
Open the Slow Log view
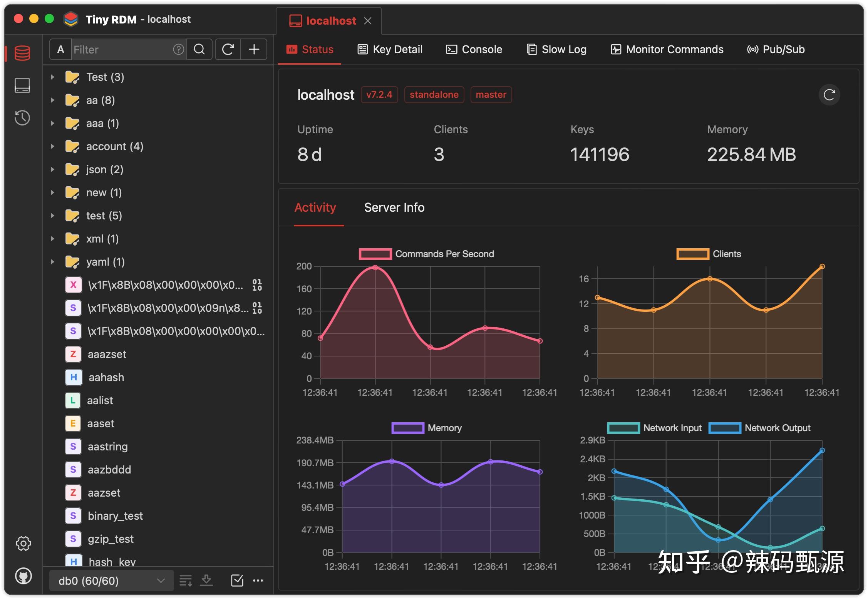[557, 49]
